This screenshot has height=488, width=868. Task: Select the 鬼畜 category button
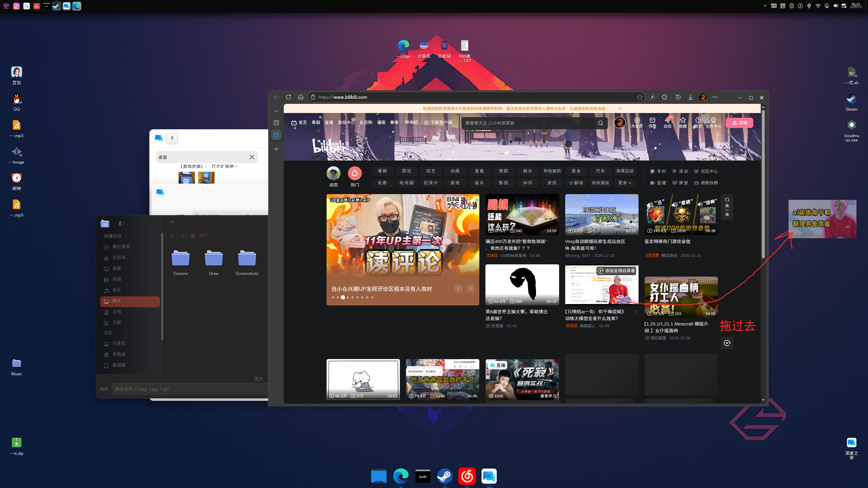coord(479,171)
